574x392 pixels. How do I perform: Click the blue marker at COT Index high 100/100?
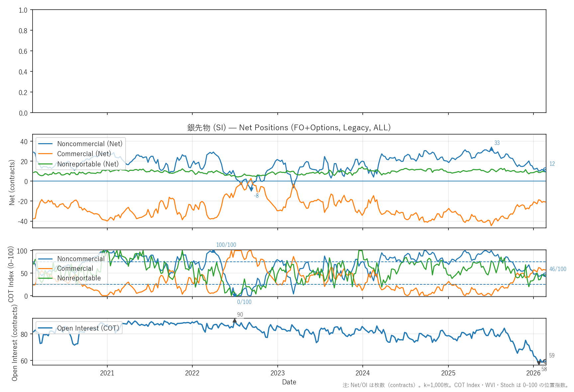click(x=214, y=251)
